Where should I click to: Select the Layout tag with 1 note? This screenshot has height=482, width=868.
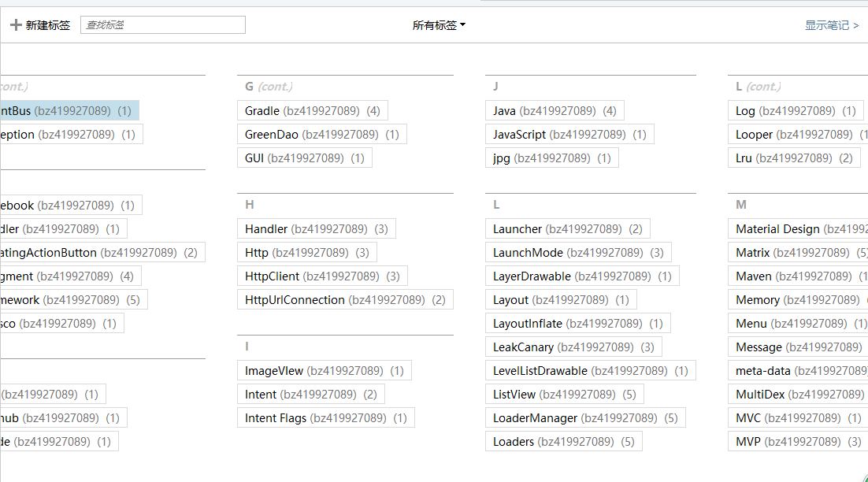(x=561, y=300)
